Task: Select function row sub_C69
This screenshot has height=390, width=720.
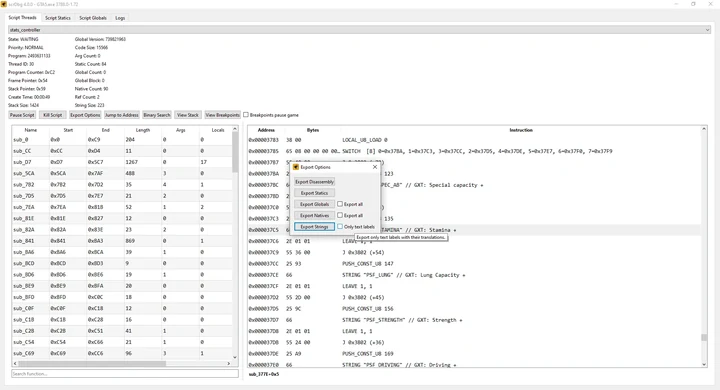Action: click(122, 353)
